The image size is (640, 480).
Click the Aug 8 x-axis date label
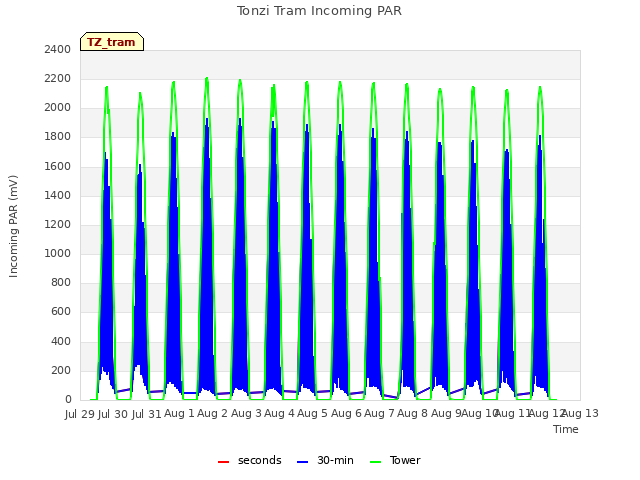point(413,413)
